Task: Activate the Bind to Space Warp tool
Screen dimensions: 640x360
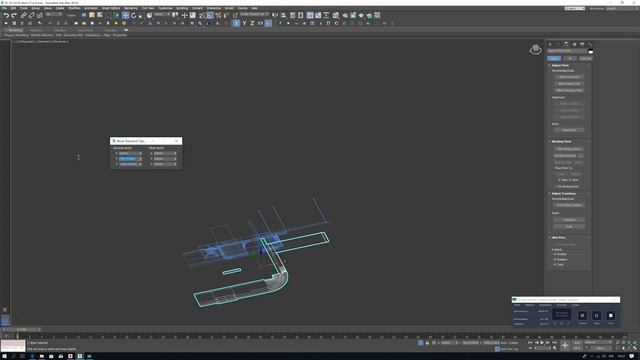Action: pos(40,16)
